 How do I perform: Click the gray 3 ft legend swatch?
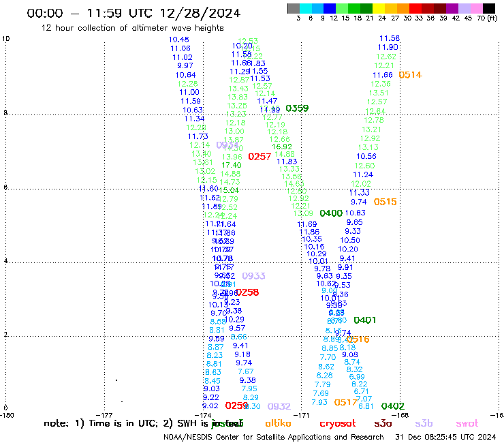[x=294, y=8]
